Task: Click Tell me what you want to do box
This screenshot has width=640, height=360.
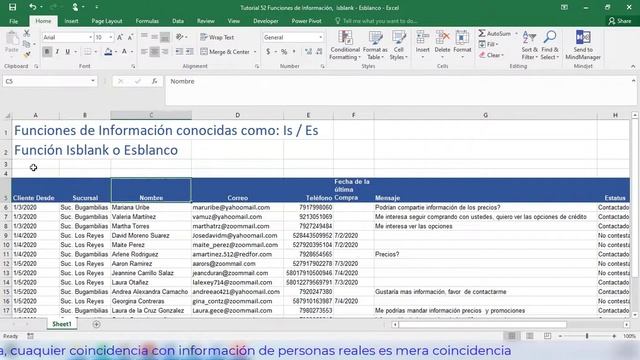Action: [376, 21]
